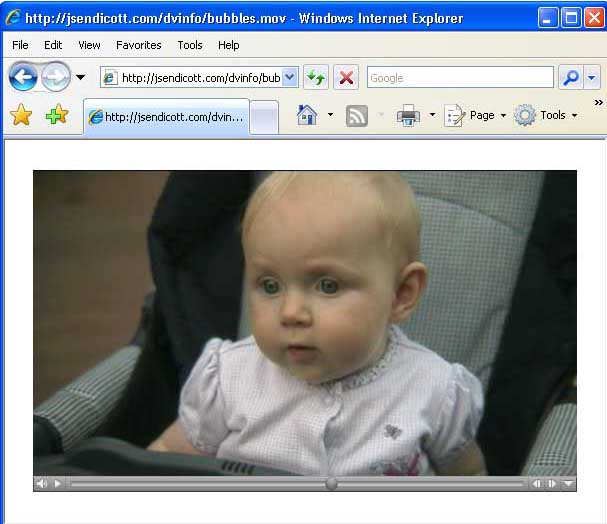Mute the video using speaker icon
607x524 pixels.
(x=42, y=484)
